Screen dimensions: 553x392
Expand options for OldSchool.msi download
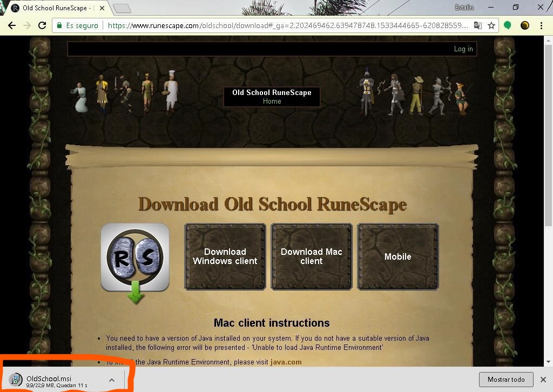[112, 380]
